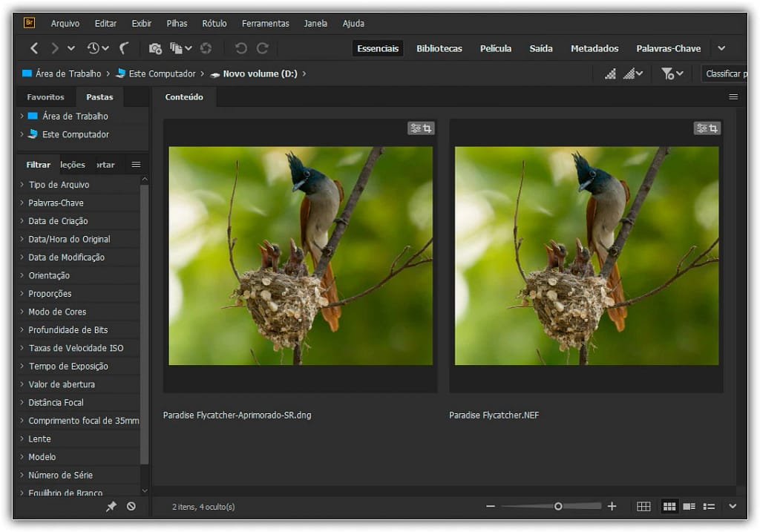760x532 pixels.
Task: Rotate 90 degrees counterclockwise icon
Action: (241, 48)
